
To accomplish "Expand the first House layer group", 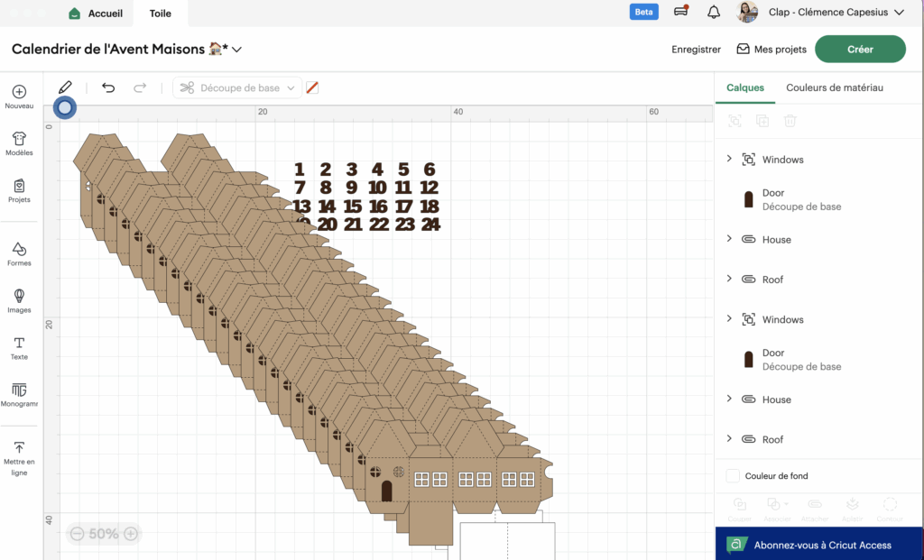I will point(729,239).
